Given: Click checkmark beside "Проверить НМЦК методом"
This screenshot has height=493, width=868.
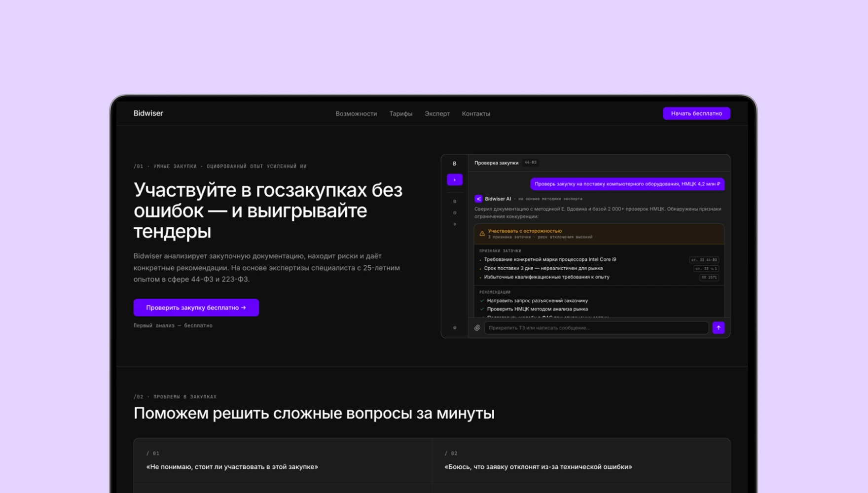Looking at the screenshot, I should [482, 309].
